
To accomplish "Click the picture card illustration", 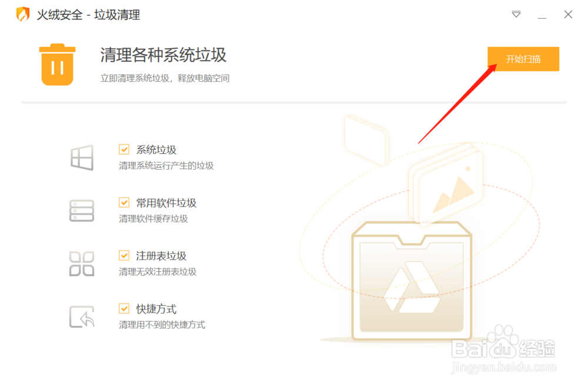I will pyautogui.click(x=446, y=186).
